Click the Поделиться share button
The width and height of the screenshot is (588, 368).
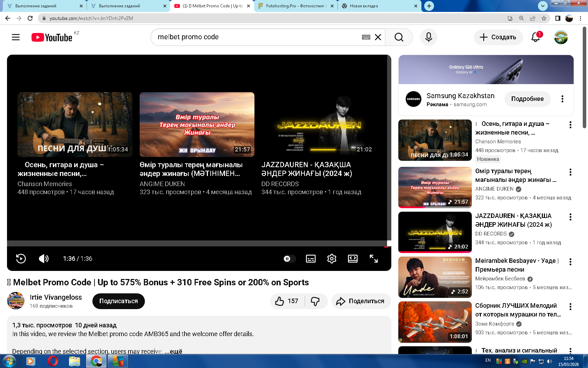click(x=361, y=301)
